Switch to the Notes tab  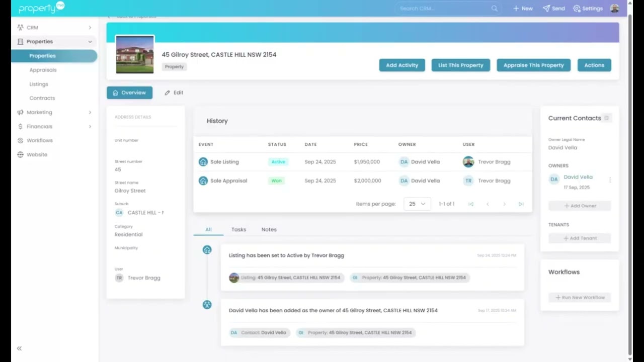tap(269, 230)
